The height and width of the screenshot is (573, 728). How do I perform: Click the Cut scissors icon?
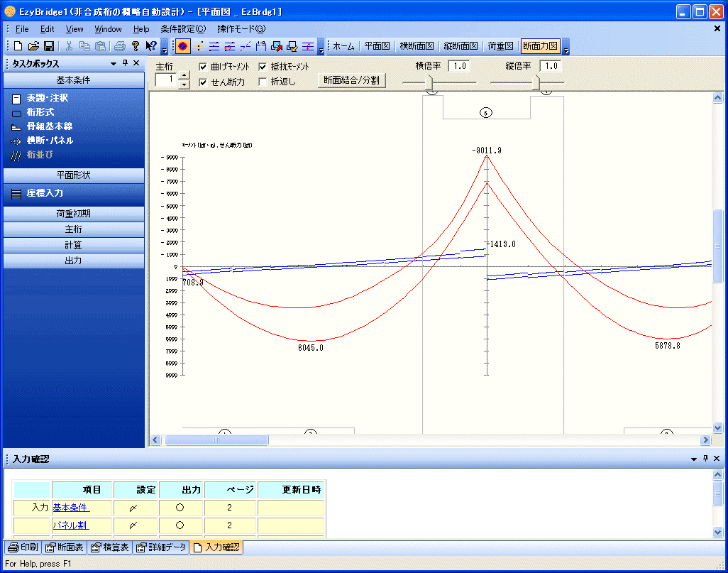click(69, 46)
